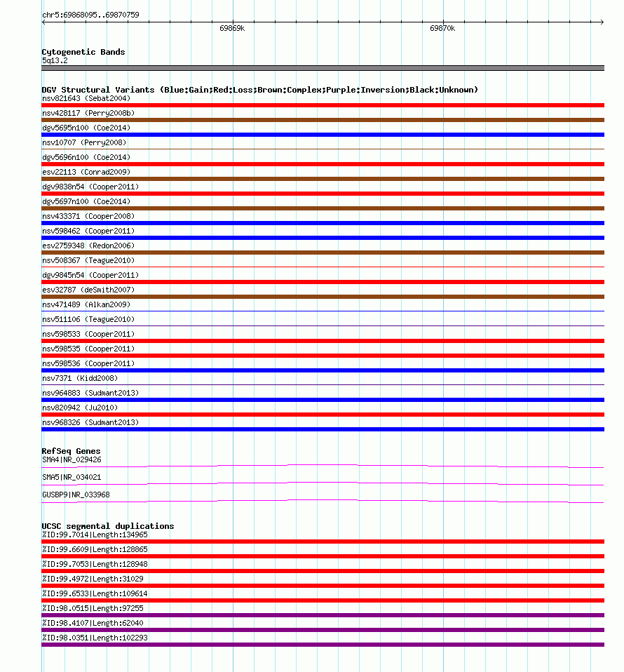Open the nsv820942 (Ju2010) label
Image resolution: width=624 pixels, height=672 pixels.
coord(80,408)
